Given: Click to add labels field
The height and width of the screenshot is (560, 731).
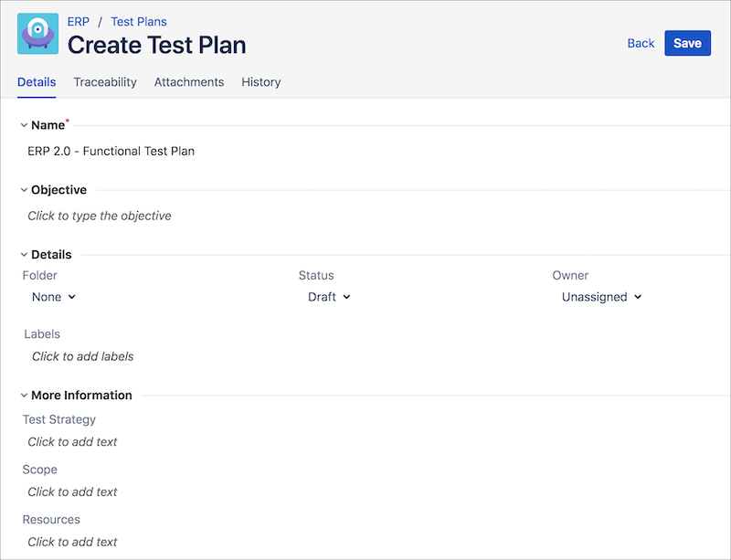Looking at the screenshot, I should pyautogui.click(x=83, y=356).
